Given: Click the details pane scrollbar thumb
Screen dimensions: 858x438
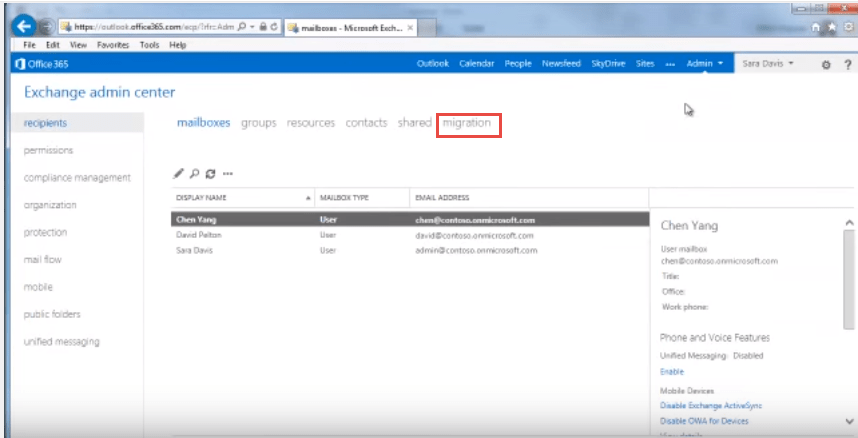Looking at the screenshot, I should [x=849, y=279].
